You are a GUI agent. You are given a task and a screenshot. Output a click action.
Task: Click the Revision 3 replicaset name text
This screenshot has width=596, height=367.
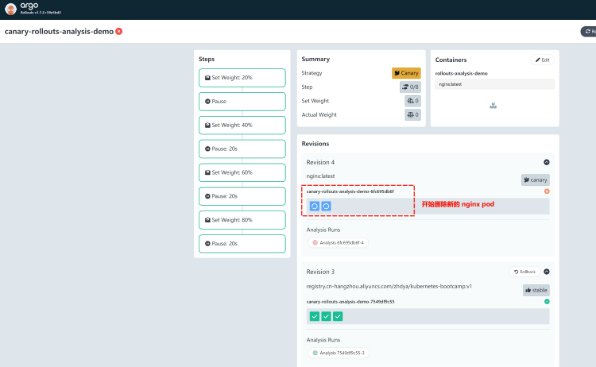[350, 302]
